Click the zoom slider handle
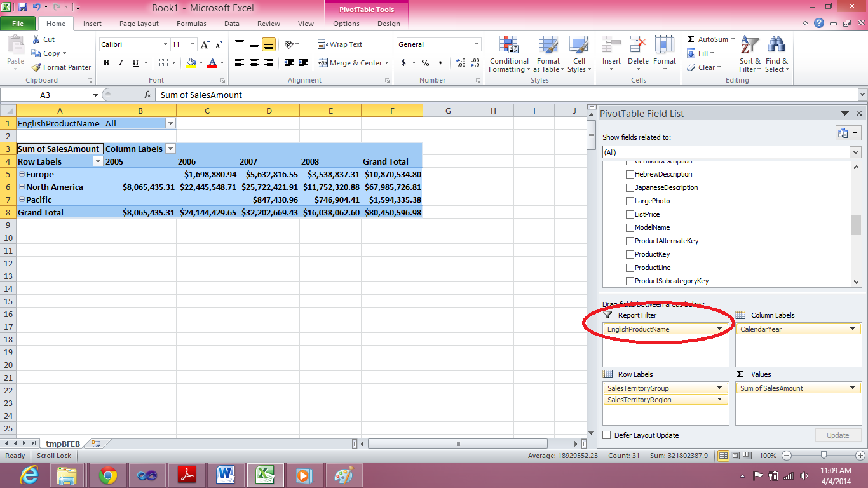Viewport: 868px width, 488px height. pyautogui.click(x=824, y=456)
